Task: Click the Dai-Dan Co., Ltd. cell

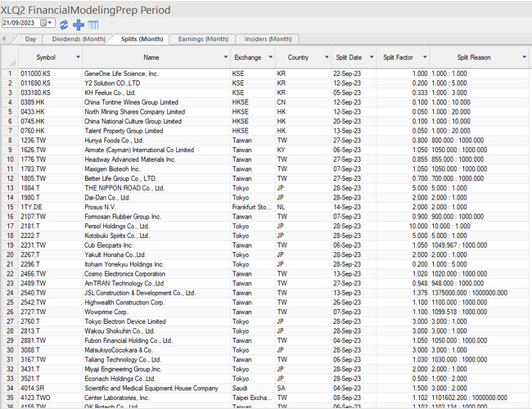Action: click(156, 197)
